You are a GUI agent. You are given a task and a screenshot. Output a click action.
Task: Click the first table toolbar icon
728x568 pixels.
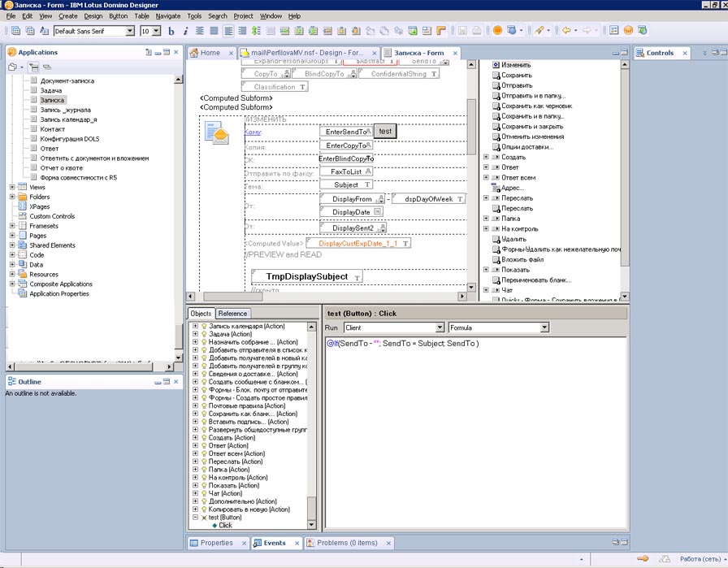pos(15,31)
